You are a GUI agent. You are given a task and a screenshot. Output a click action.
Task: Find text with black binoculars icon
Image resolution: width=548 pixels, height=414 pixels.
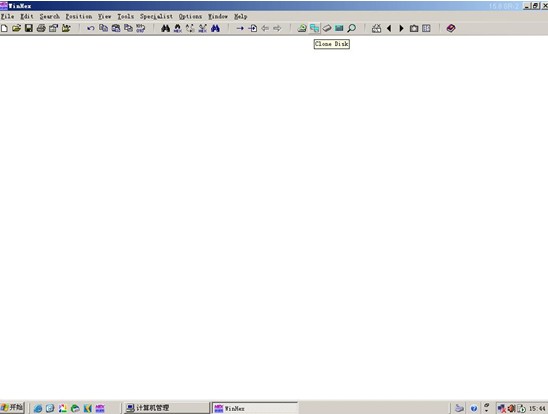165,28
